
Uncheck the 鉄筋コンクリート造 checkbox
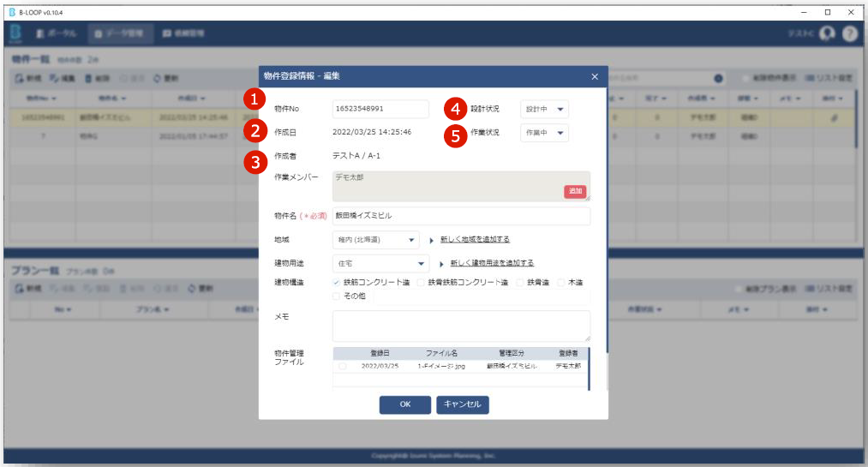pos(337,283)
